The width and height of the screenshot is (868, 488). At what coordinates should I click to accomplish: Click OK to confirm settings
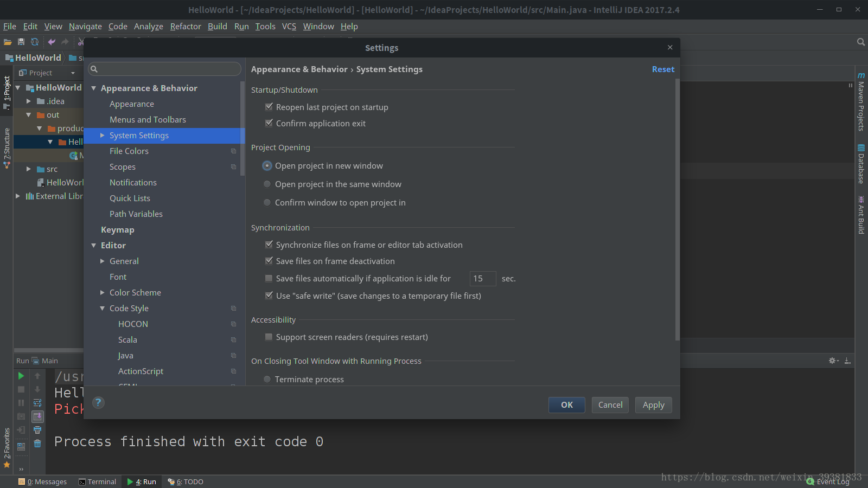point(567,405)
